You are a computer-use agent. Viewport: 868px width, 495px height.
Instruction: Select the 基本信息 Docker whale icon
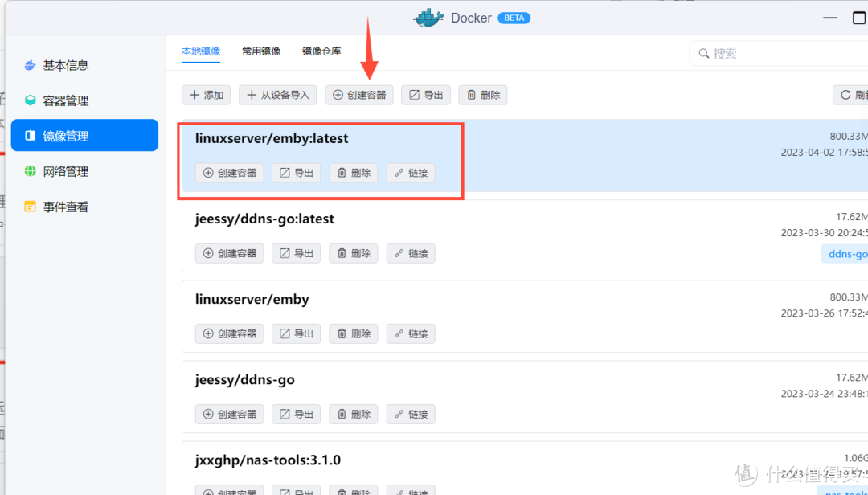29,65
